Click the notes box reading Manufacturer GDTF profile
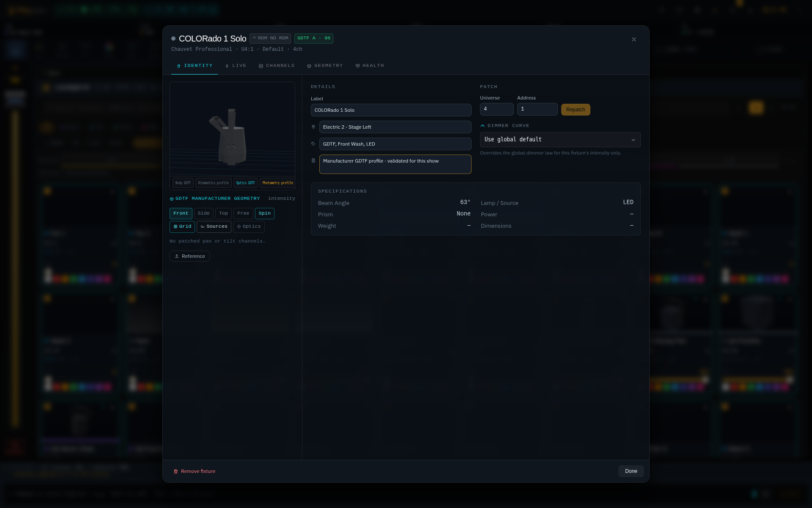Screen dimensions: 812x508 pyautogui.click(x=395, y=164)
